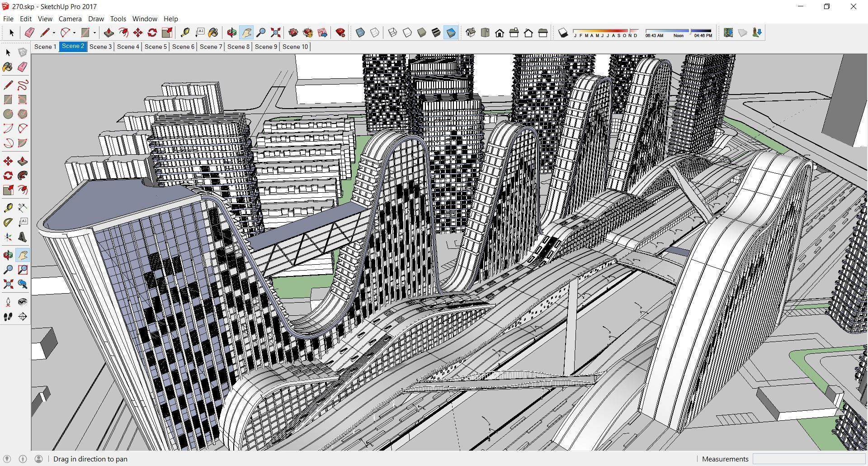
Task: Activate the Follow Me tool
Action: pos(23,176)
